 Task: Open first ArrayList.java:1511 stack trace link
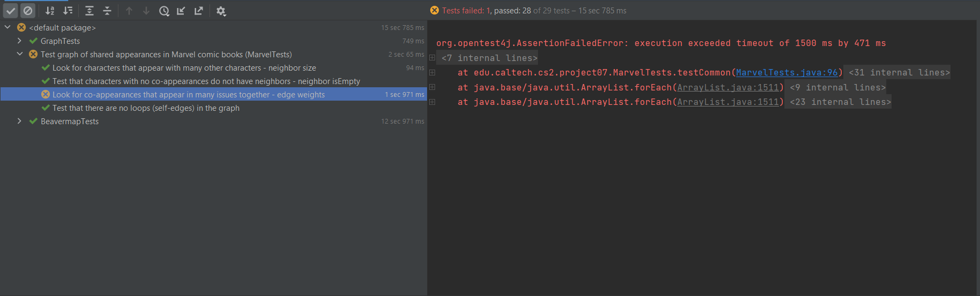pyautogui.click(x=728, y=88)
